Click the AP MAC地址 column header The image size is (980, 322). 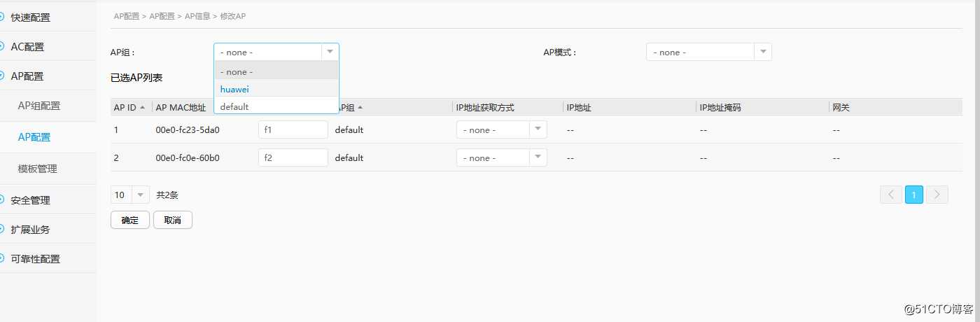click(181, 107)
